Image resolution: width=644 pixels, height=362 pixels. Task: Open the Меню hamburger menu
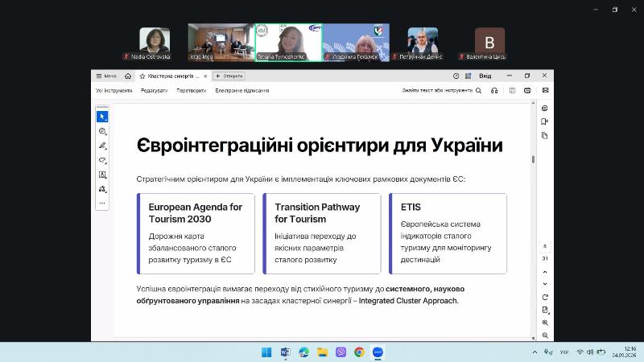coord(106,76)
